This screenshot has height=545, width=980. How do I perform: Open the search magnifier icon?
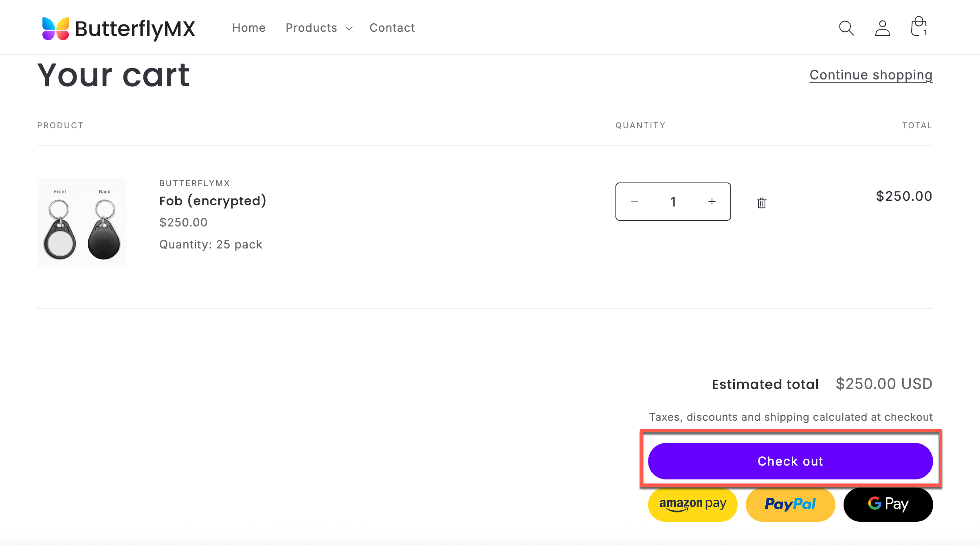[846, 28]
